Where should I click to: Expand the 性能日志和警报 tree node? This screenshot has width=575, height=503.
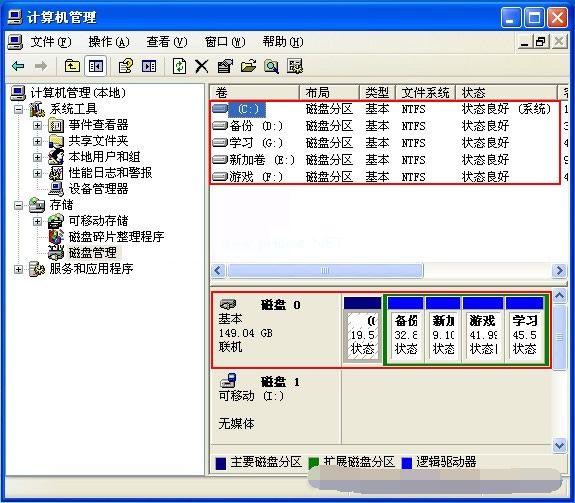coord(37,173)
